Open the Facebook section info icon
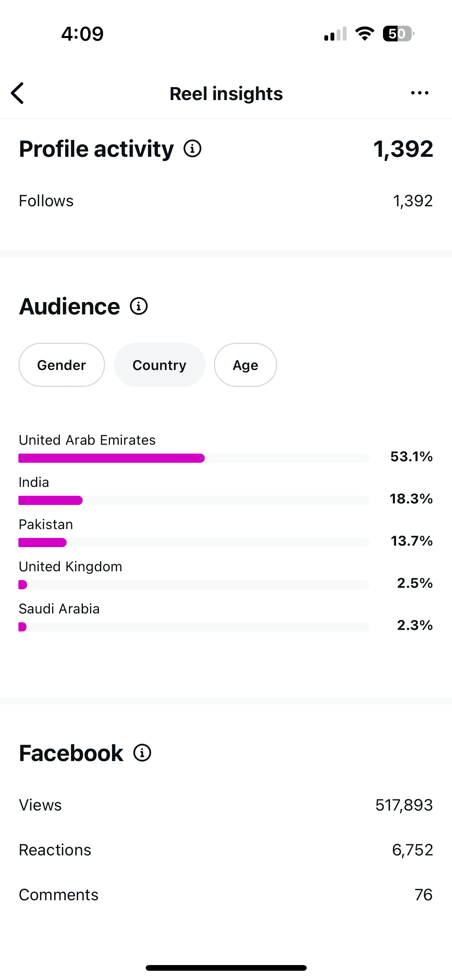 pyautogui.click(x=142, y=753)
